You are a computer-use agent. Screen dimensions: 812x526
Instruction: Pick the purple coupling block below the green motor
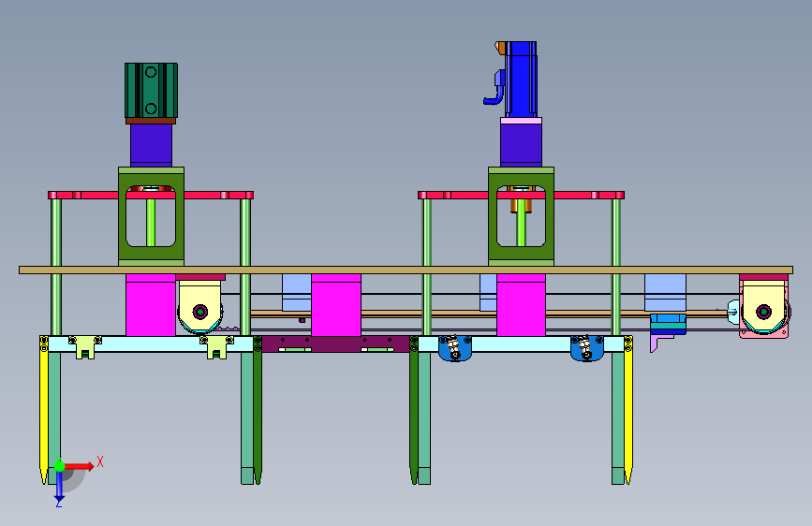tap(151, 145)
